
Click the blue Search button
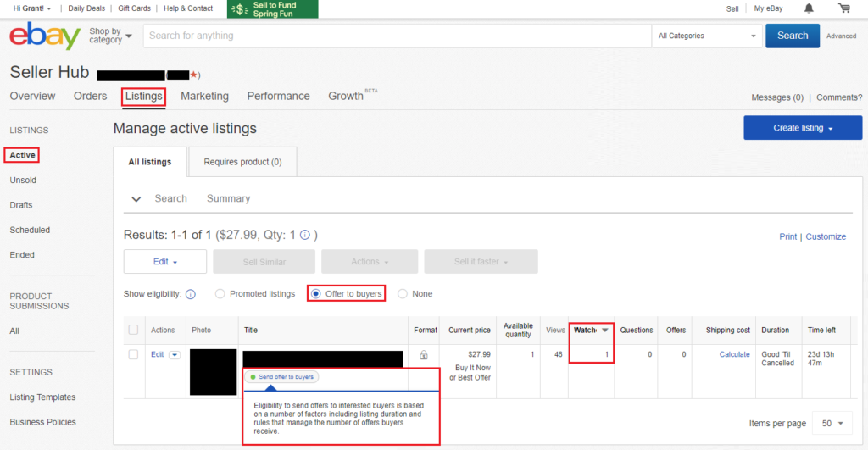point(793,36)
